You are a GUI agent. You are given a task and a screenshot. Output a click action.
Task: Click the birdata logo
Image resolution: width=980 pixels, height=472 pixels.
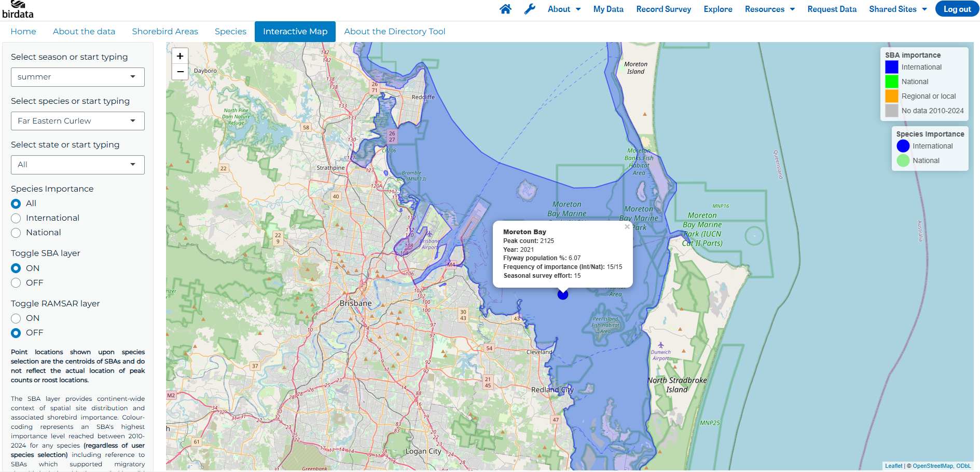tap(18, 9)
